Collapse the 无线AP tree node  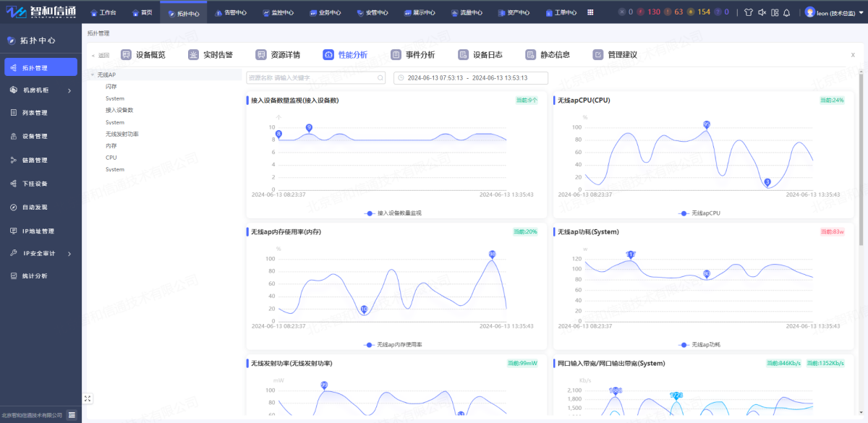pyautogui.click(x=91, y=74)
